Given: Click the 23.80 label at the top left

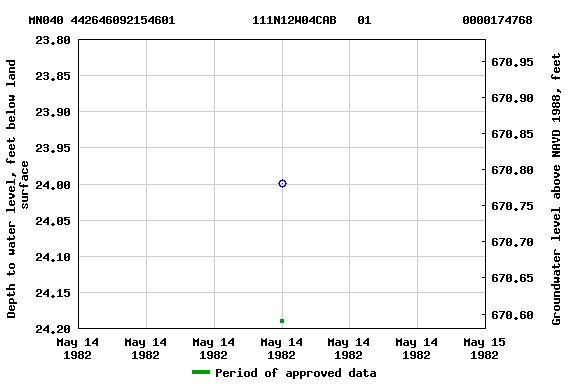Looking at the screenshot, I should (53, 40).
